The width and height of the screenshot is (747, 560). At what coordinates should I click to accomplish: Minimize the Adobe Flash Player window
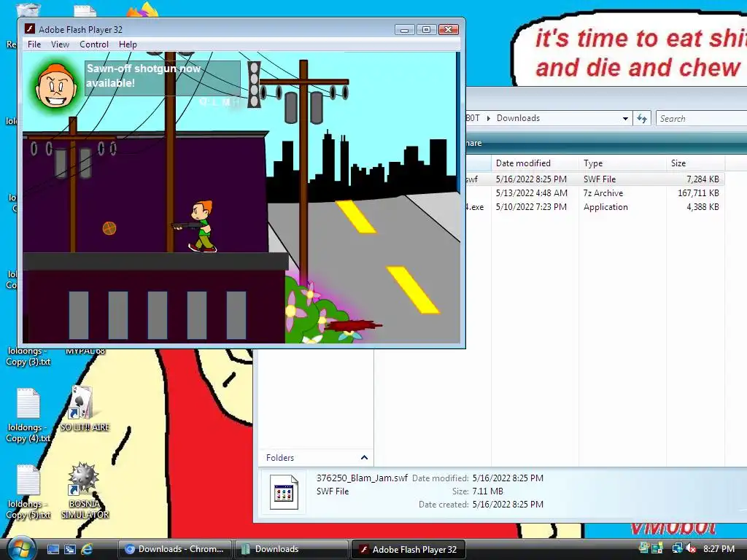404,29
